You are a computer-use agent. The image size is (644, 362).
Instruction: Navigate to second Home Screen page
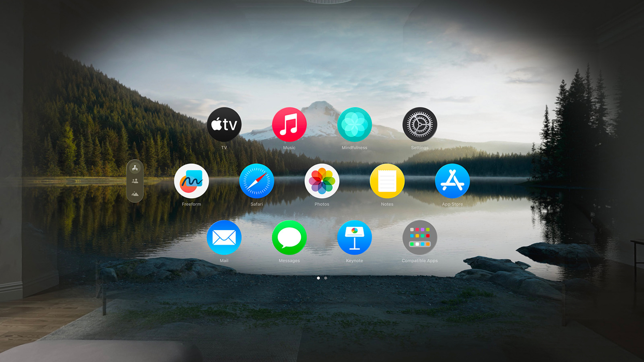pos(326,277)
